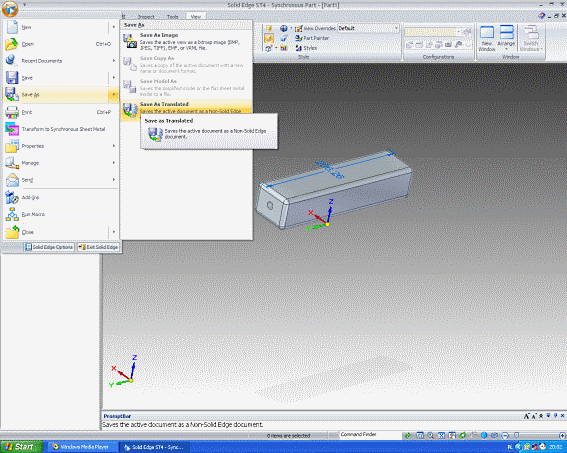Screen dimensions: 567x453
Task: Click the Run Macro icon
Action: [12, 214]
